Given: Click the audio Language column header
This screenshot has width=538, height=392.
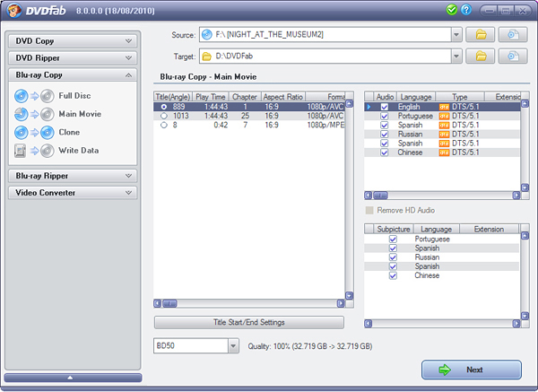Looking at the screenshot, I should [416, 97].
